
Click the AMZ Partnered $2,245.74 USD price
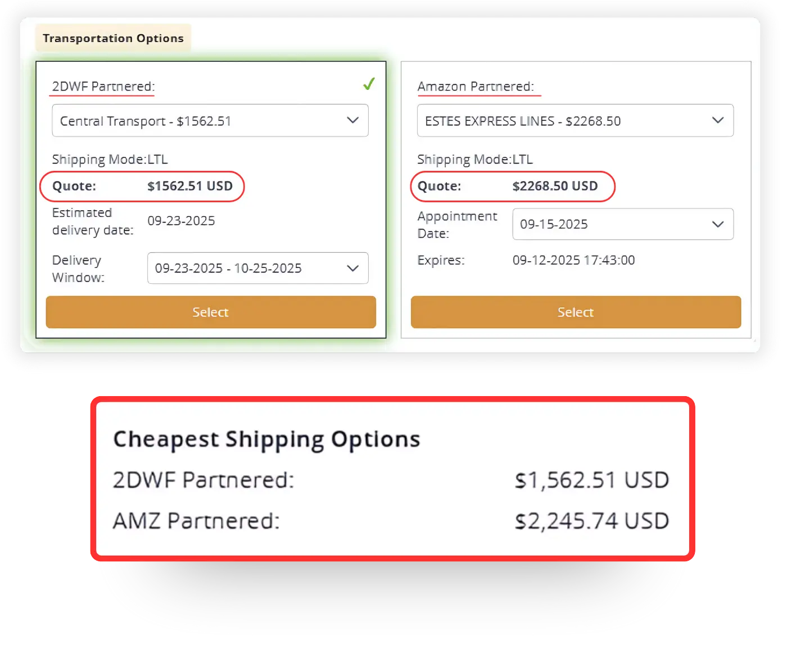tap(591, 521)
